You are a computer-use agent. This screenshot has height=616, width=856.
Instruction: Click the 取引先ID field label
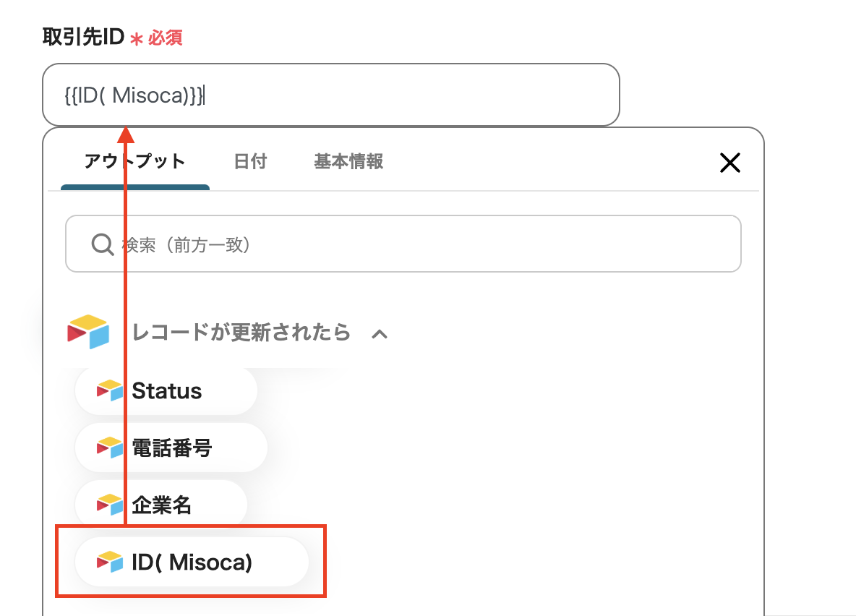[x=84, y=37]
